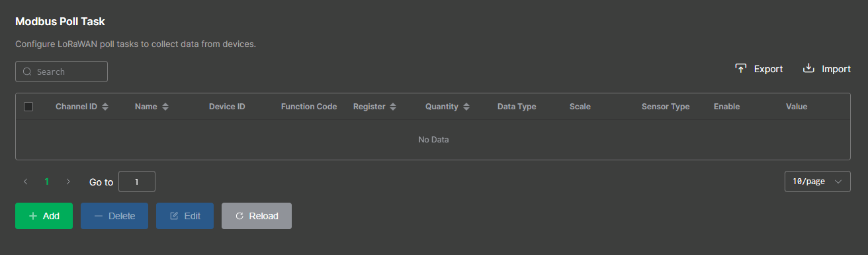Click the Go to page number field
The image size is (868, 255).
point(137,181)
